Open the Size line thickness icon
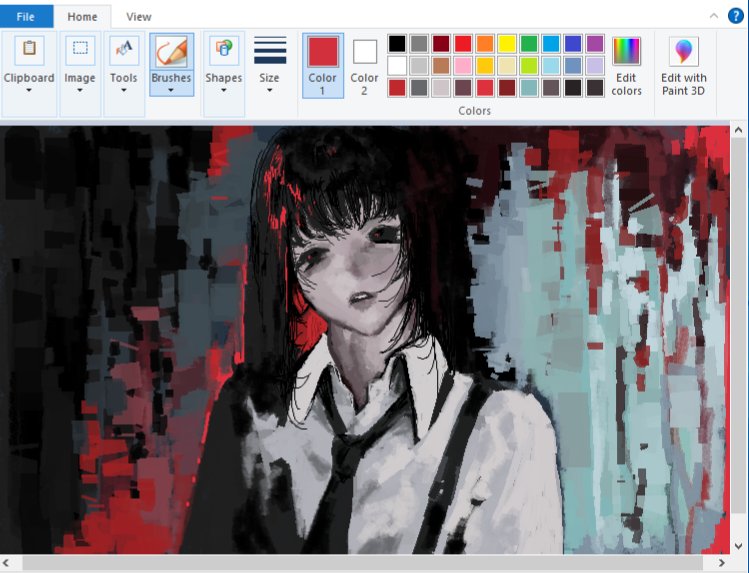This screenshot has width=749, height=573. tap(270, 50)
